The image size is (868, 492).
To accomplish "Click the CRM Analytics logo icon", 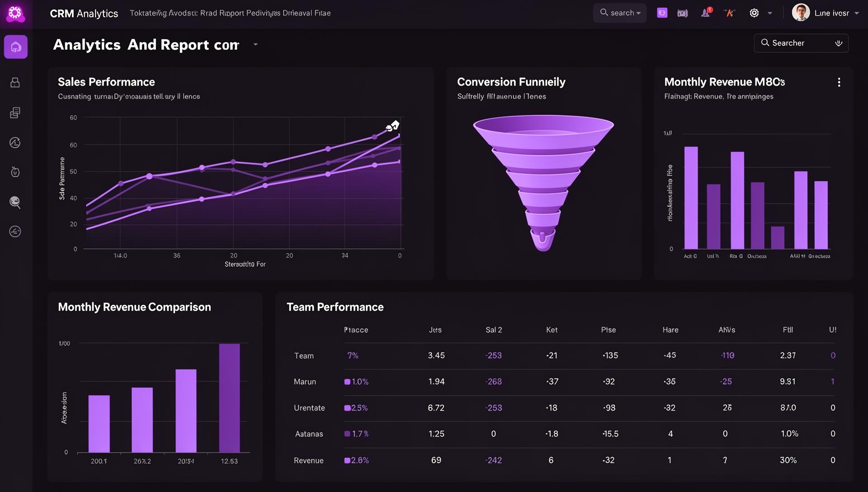I will click(x=15, y=13).
